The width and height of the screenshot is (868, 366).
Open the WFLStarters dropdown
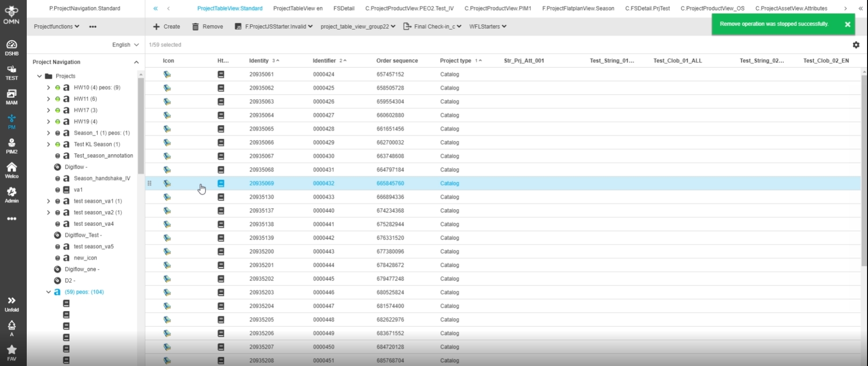coord(488,27)
